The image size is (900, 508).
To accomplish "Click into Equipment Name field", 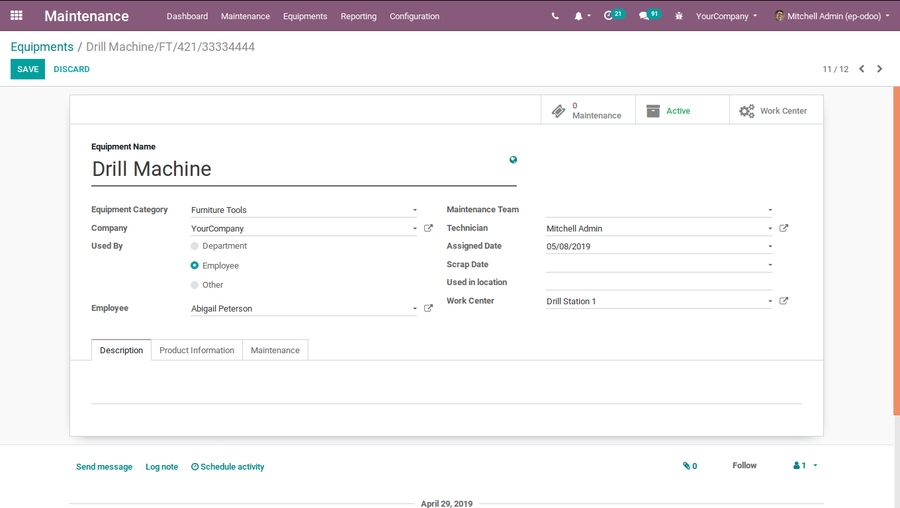I will (x=304, y=169).
